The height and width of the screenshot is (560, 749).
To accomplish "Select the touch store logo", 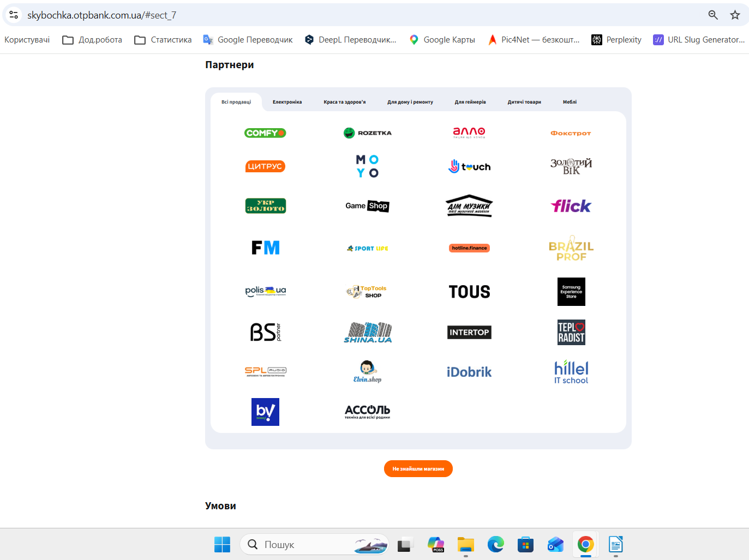I will pyautogui.click(x=469, y=166).
